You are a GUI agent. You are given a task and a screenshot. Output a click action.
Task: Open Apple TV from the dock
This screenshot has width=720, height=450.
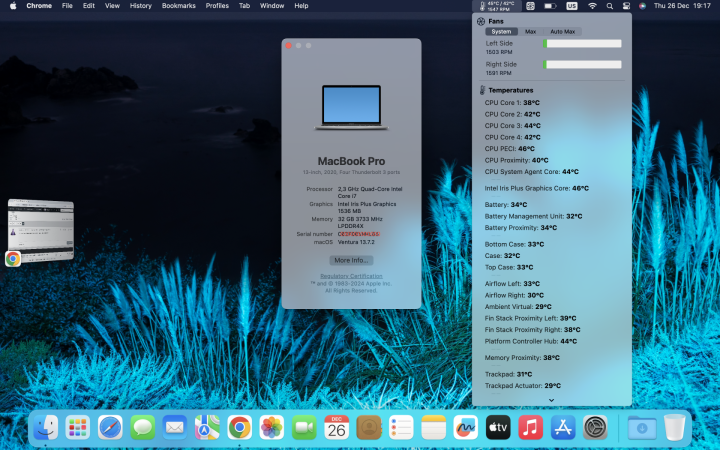[498, 427]
